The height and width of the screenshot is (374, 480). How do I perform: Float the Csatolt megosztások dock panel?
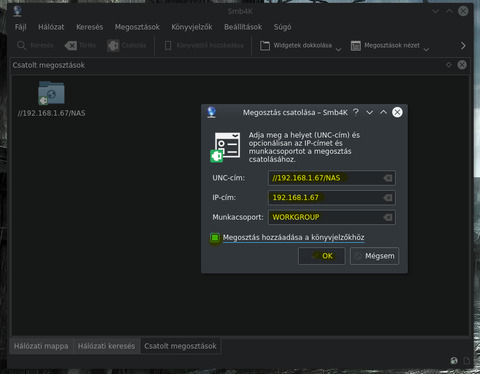point(449,65)
